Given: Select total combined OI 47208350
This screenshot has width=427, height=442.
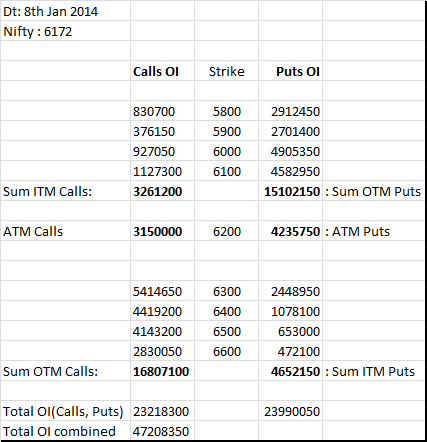Looking at the screenshot, I should 162,431.
